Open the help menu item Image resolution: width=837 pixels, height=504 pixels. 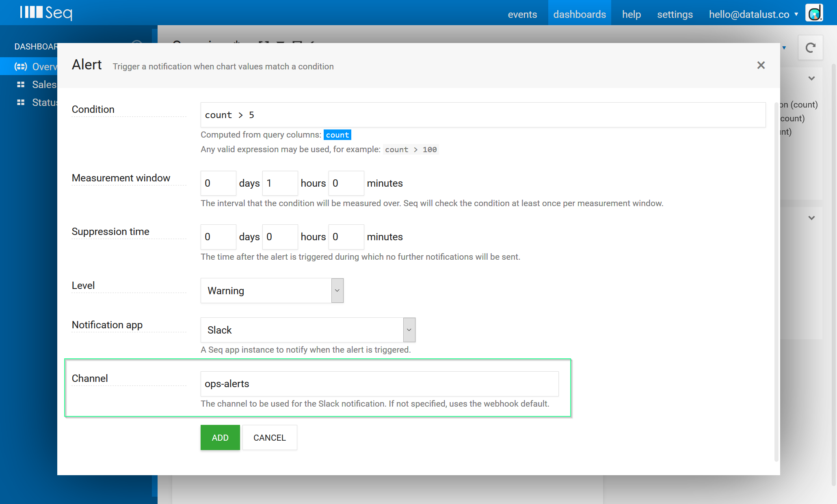(632, 14)
